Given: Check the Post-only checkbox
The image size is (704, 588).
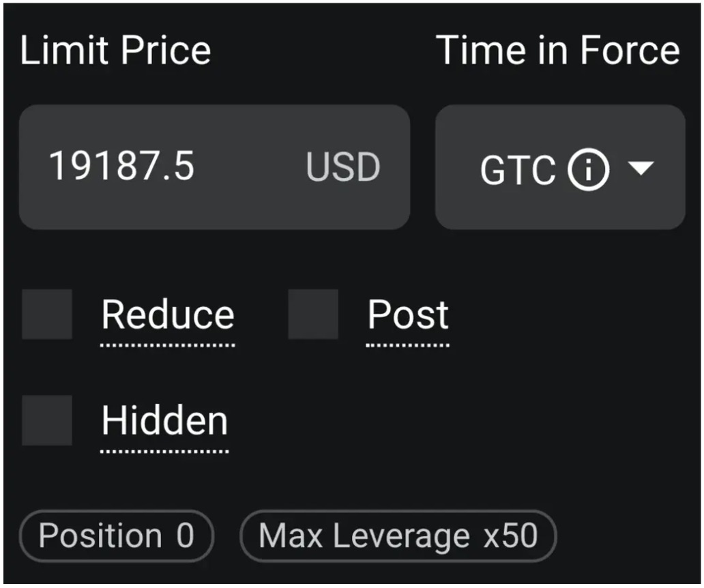Looking at the screenshot, I should coord(313,314).
